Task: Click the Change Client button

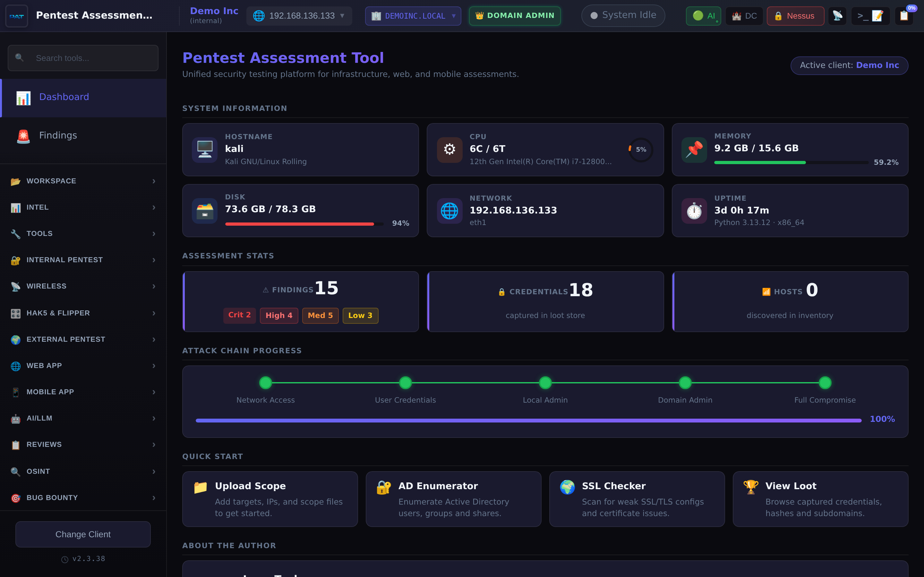Action: click(82, 534)
